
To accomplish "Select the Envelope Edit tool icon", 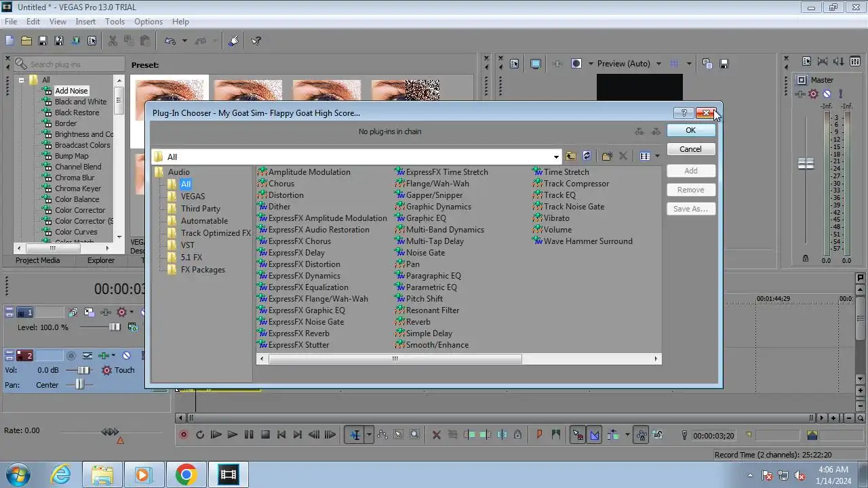I will coord(382,434).
